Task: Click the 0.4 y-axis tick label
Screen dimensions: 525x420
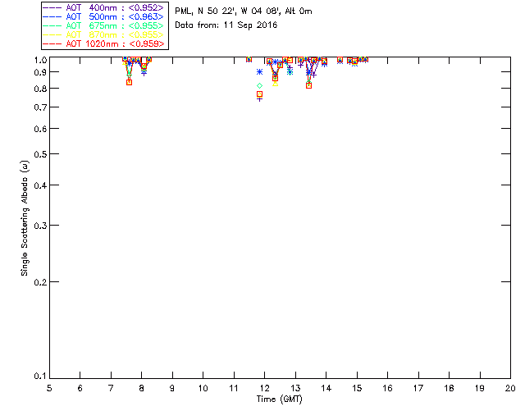Action: click(x=40, y=185)
